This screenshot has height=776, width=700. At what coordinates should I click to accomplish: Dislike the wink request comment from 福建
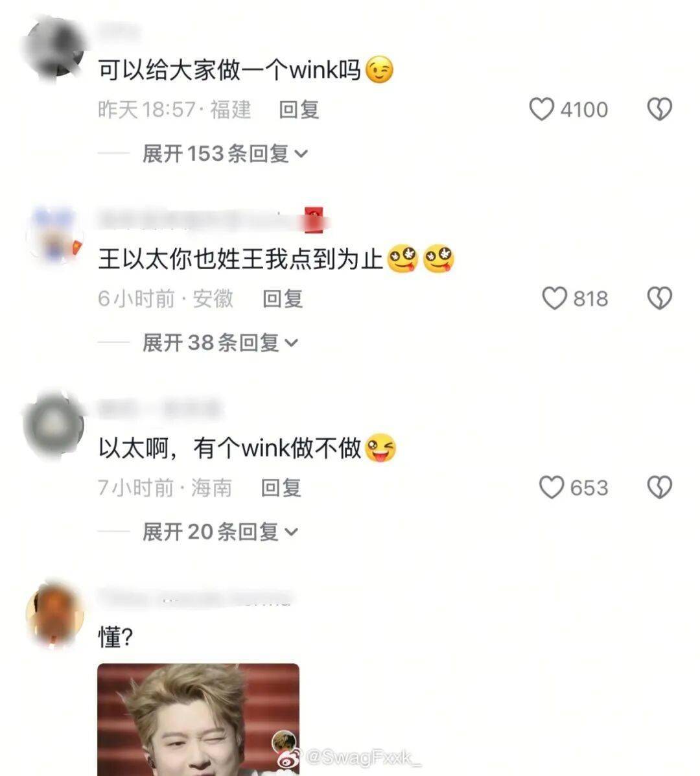(x=660, y=110)
